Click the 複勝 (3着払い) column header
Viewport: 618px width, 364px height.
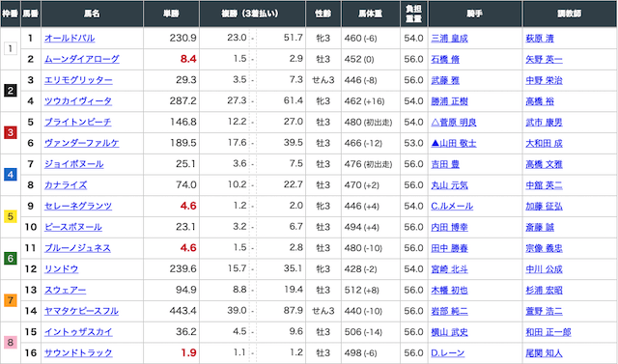click(x=252, y=14)
